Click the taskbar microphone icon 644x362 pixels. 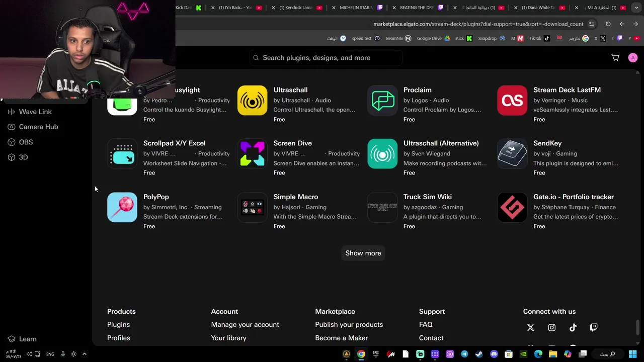pos(63,354)
